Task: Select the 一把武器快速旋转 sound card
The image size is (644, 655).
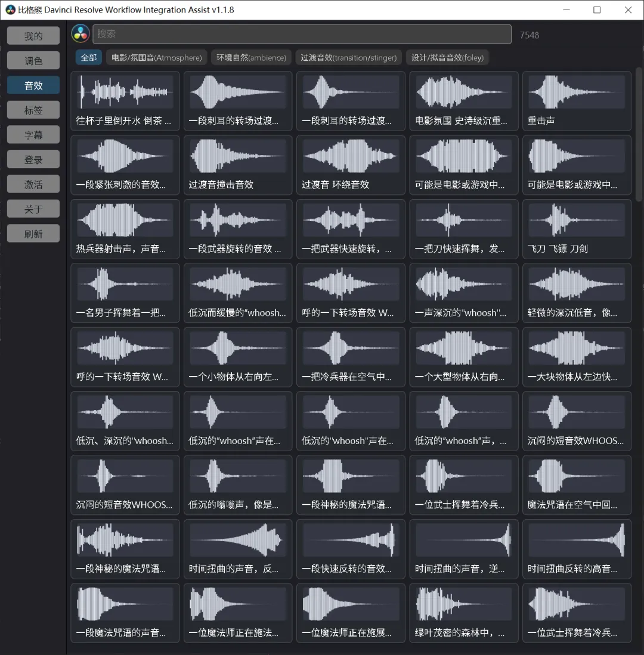Action: [351, 229]
